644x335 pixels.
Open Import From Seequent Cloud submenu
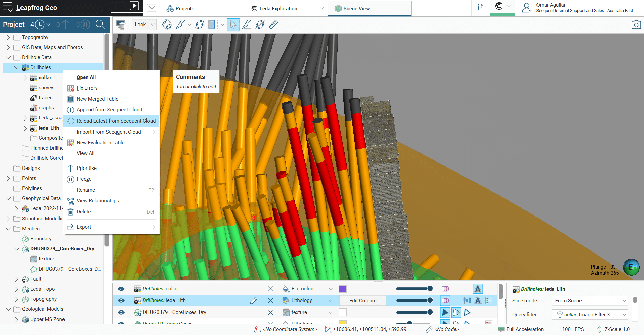pyautogui.click(x=111, y=132)
